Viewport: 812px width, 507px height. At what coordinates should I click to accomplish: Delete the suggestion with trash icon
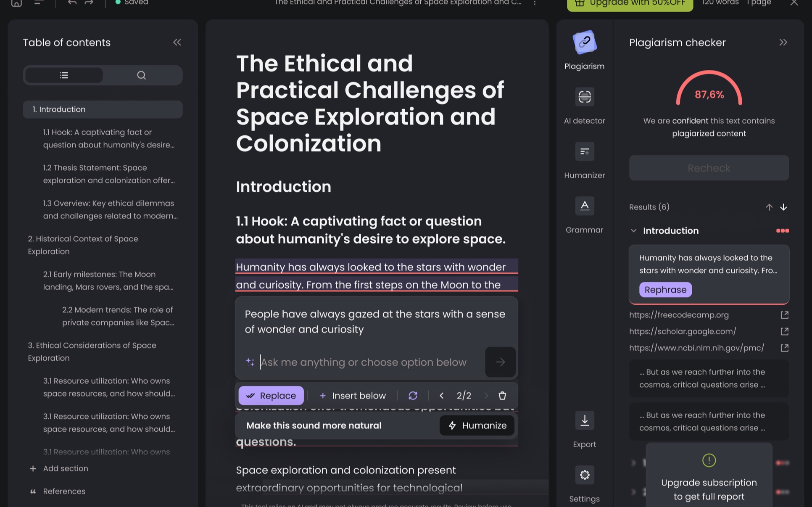point(502,396)
